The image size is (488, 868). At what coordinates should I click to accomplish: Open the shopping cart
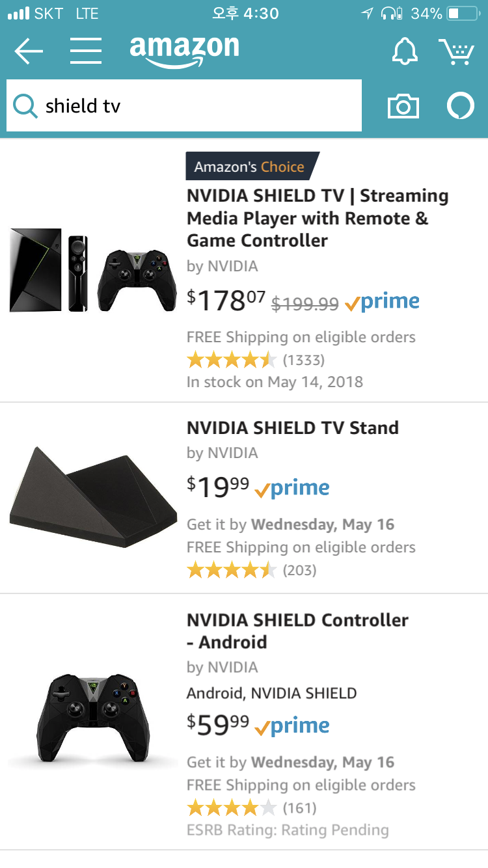(455, 51)
